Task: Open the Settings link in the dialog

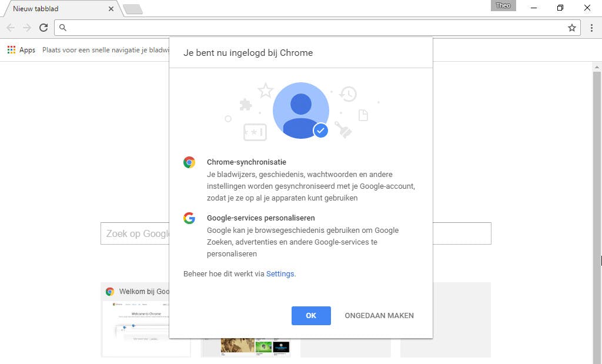Action: [x=280, y=274]
